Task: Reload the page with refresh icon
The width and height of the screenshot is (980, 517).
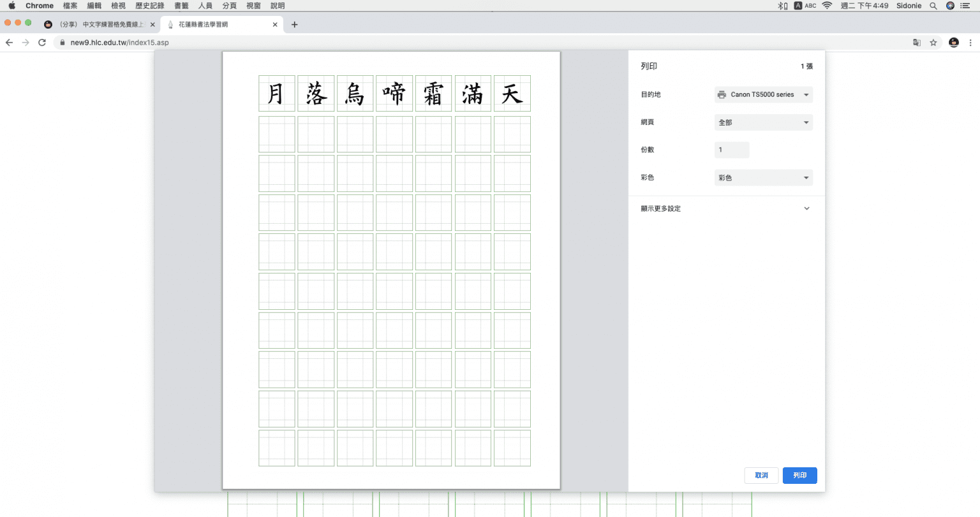Action: pyautogui.click(x=42, y=43)
